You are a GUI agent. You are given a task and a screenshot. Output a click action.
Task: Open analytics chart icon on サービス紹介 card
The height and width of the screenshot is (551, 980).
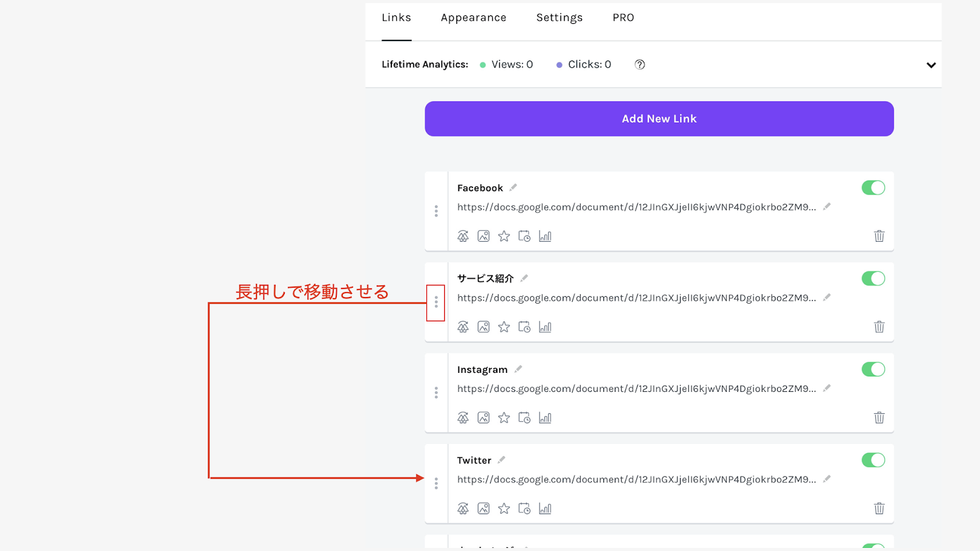coord(545,327)
